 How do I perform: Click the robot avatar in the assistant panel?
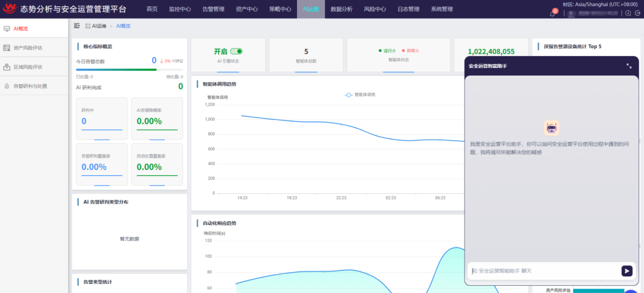pyautogui.click(x=552, y=128)
